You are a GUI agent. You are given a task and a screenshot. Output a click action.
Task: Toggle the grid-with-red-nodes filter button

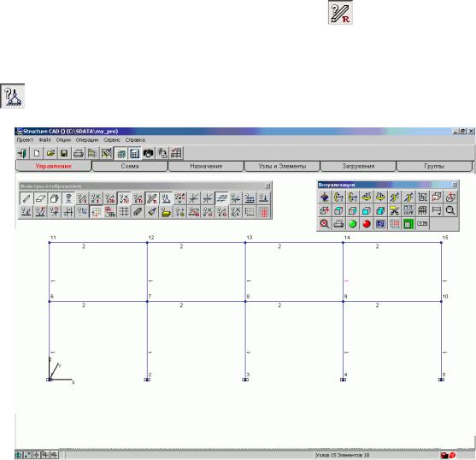point(96,212)
